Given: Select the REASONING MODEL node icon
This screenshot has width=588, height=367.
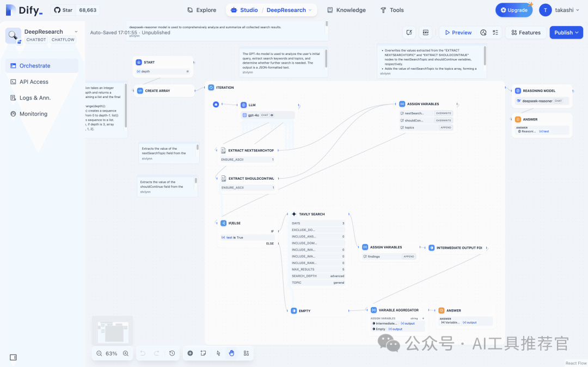Looking at the screenshot, I should click(x=518, y=91).
